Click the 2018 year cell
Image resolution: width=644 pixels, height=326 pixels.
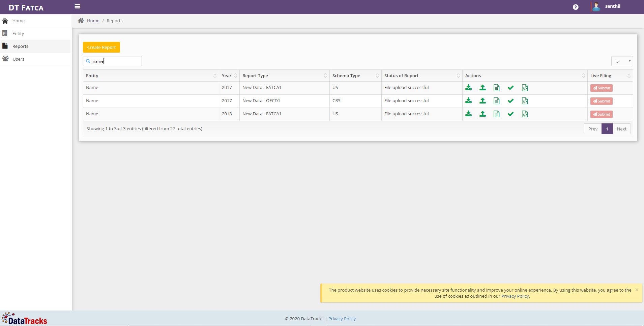[229, 114]
